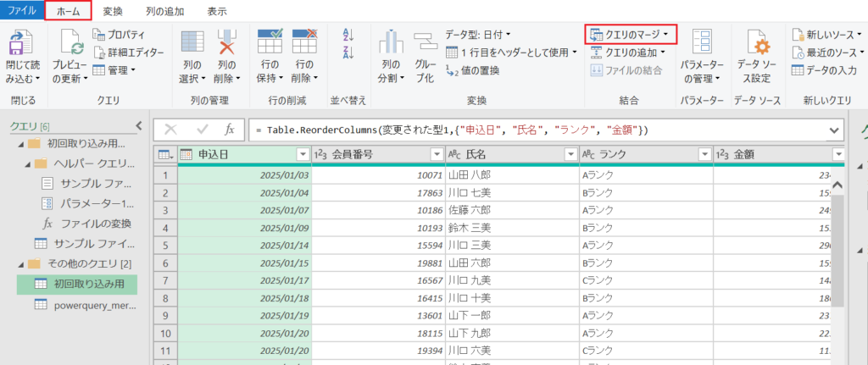Open the 金額 column filter dropdown

tap(839, 155)
